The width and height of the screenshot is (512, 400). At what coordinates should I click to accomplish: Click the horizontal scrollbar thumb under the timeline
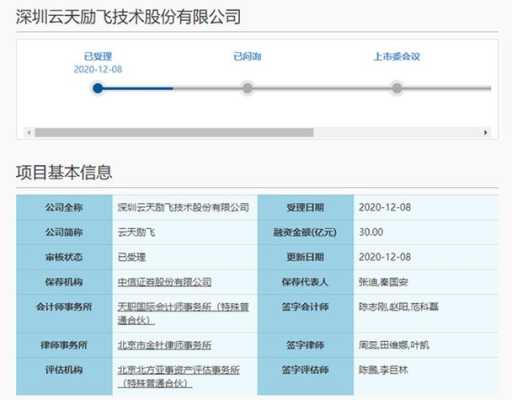[174, 133]
